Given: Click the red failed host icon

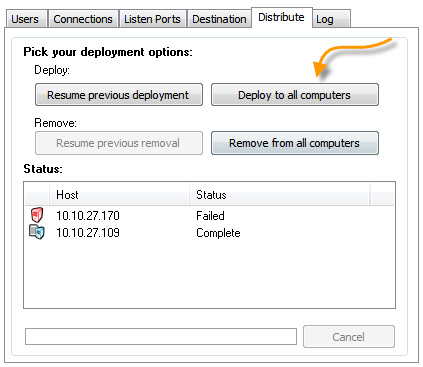Looking at the screenshot, I should 37,215.
